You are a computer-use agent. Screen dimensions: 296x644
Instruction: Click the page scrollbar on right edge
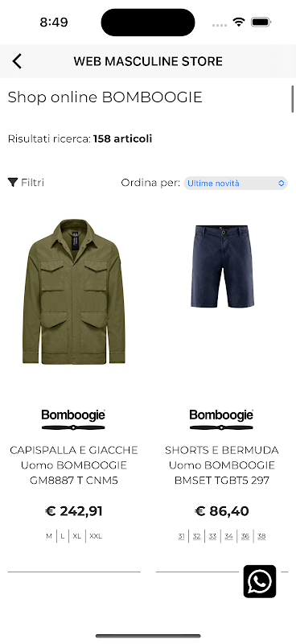(293, 98)
